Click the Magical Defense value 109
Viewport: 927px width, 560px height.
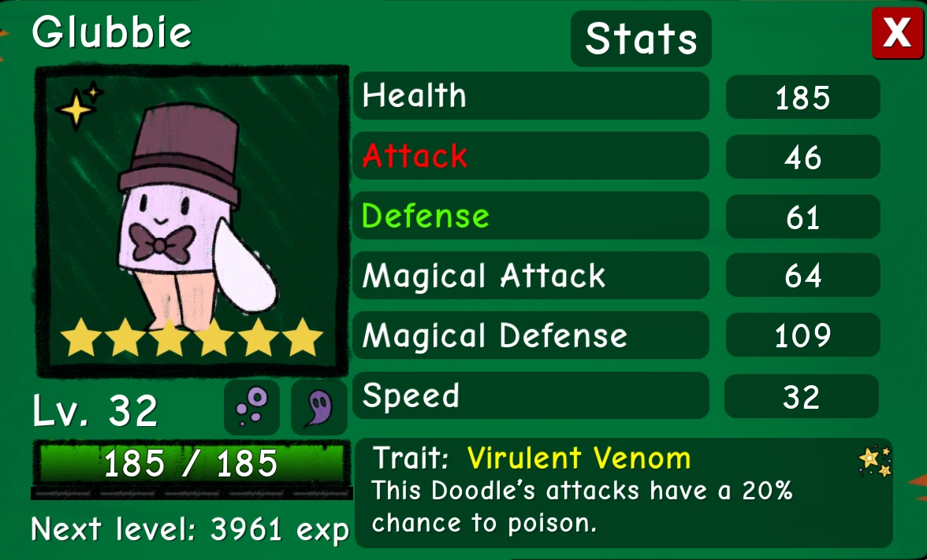pyautogui.click(x=802, y=336)
